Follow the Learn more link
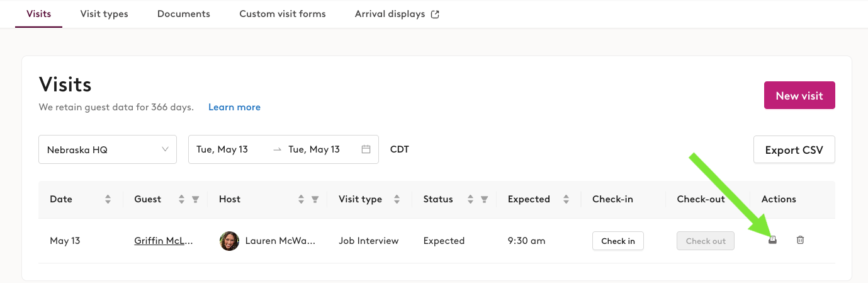Screen dimensions: 868x283 click(234, 107)
